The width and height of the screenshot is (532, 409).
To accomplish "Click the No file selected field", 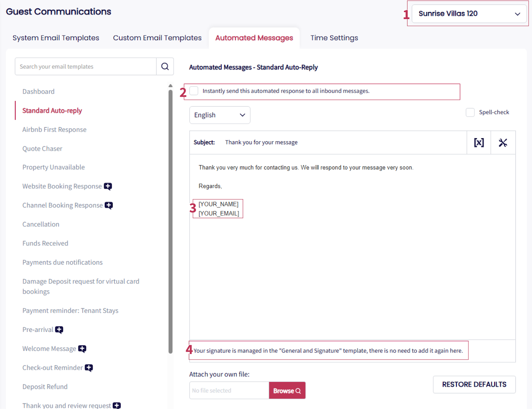I will 229,390.
